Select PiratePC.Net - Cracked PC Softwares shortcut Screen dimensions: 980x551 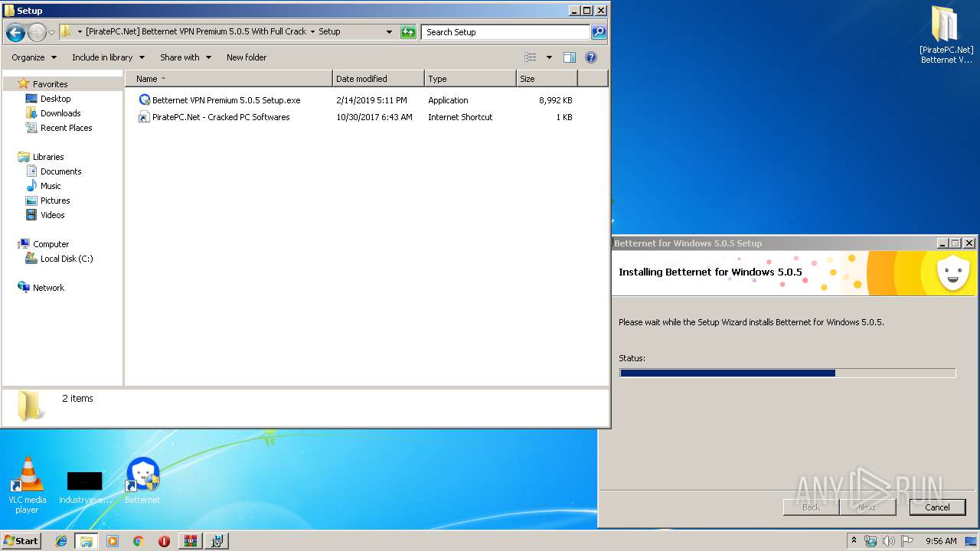(214, 117)
